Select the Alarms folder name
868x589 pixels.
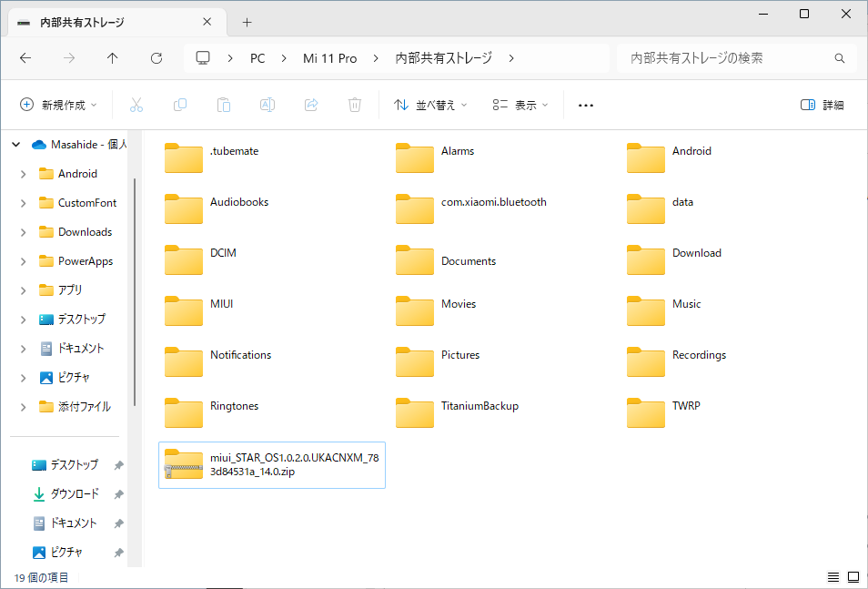[458, 151]
